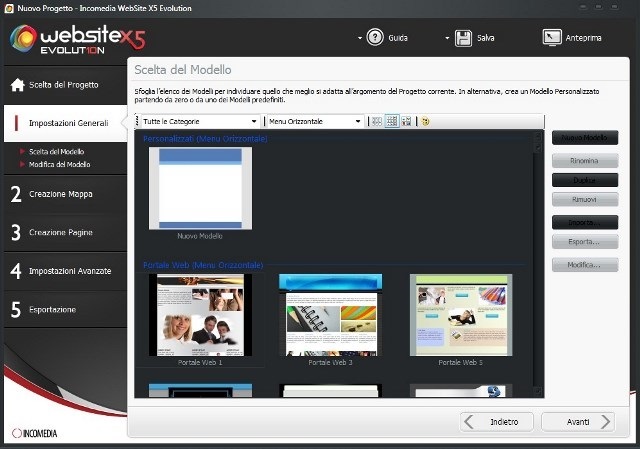Open the Menu Orizzontale dropdown
Viewport: 640px width, 449px height.
(x=315, y=121)
